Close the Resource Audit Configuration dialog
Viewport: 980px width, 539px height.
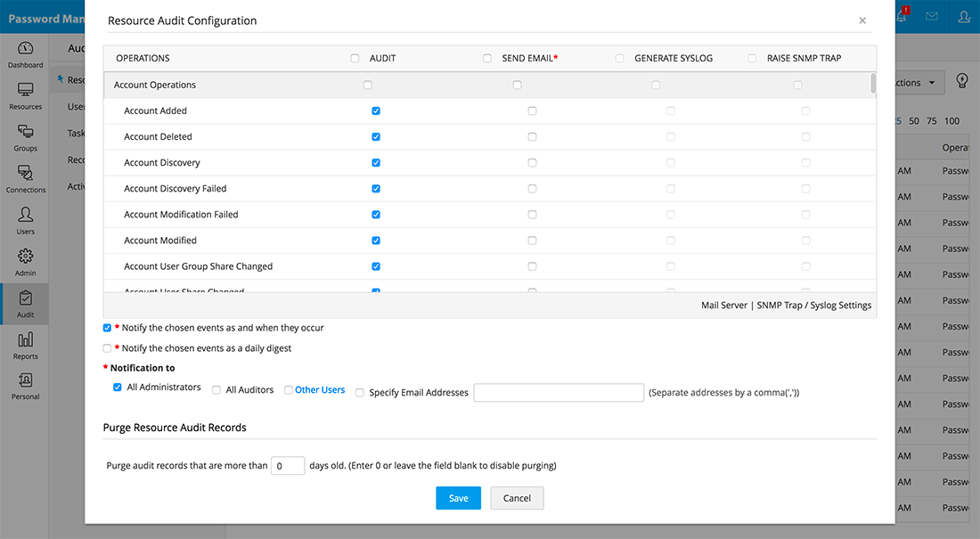[x=862, y=20]
